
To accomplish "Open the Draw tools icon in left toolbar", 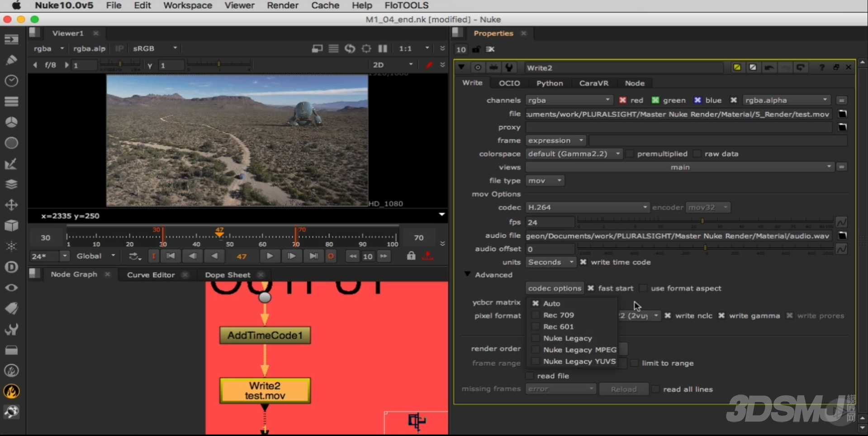I will (x=11, y=60).
